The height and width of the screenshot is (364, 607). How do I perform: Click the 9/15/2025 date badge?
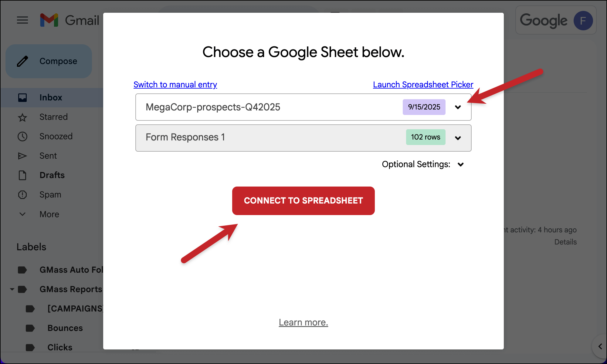(424, 107)
